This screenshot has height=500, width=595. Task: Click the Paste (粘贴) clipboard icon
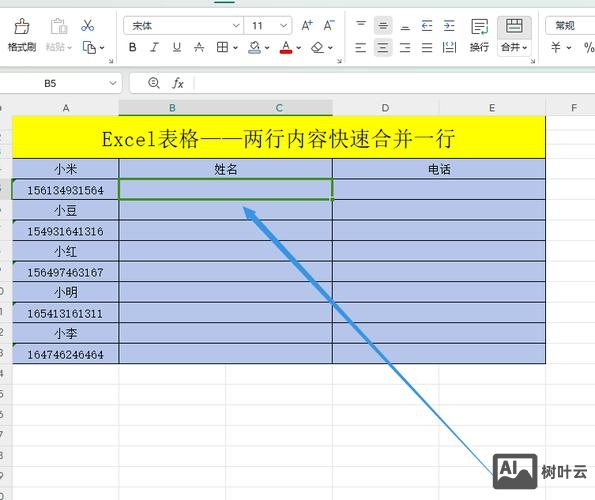click(58, 26)
